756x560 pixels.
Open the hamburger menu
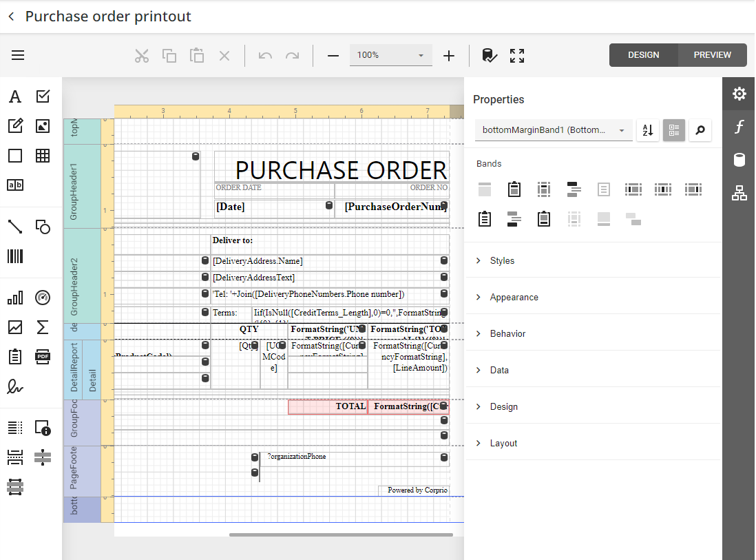tap(18, 56)
